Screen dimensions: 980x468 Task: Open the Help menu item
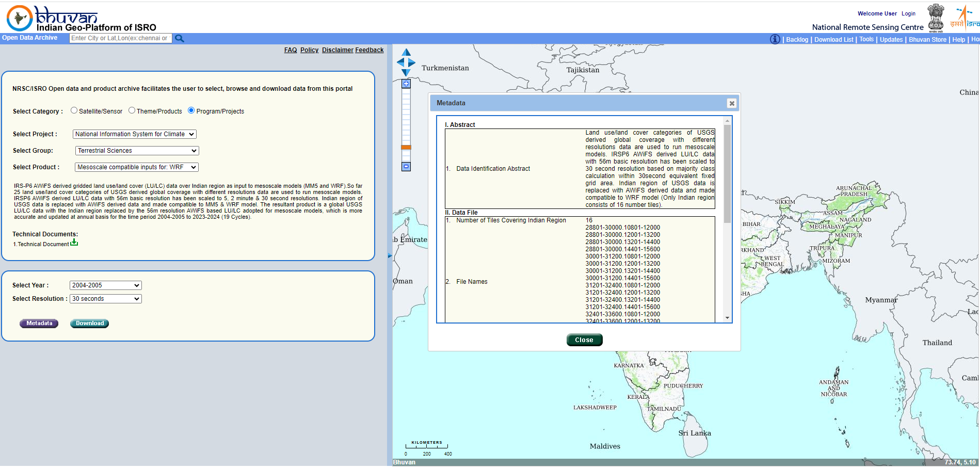tap(958, 40)
